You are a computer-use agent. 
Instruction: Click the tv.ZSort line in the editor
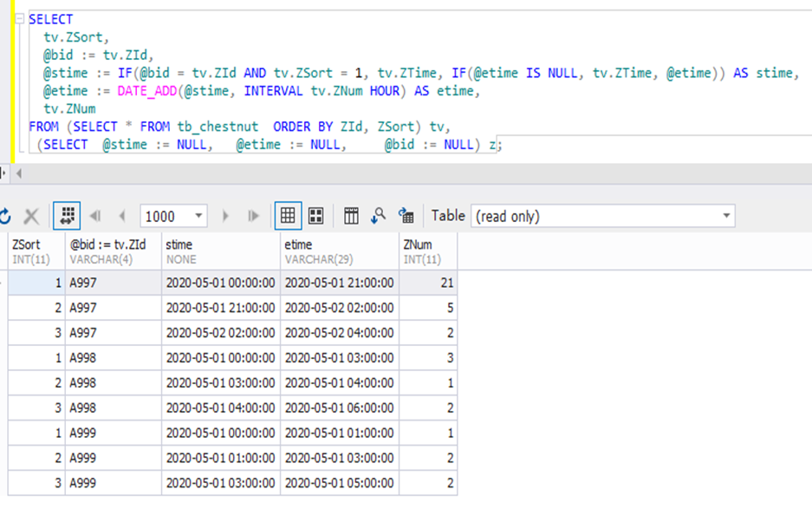click(x=76, y=37)
